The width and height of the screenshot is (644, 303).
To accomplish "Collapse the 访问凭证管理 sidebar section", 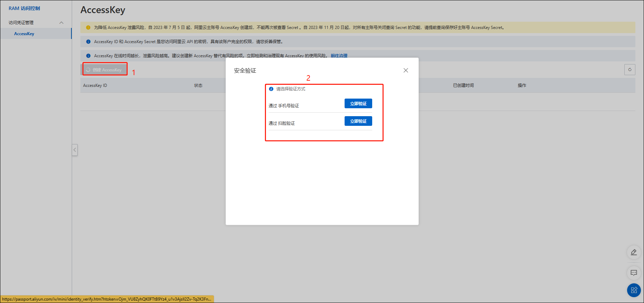I will 61,23.
